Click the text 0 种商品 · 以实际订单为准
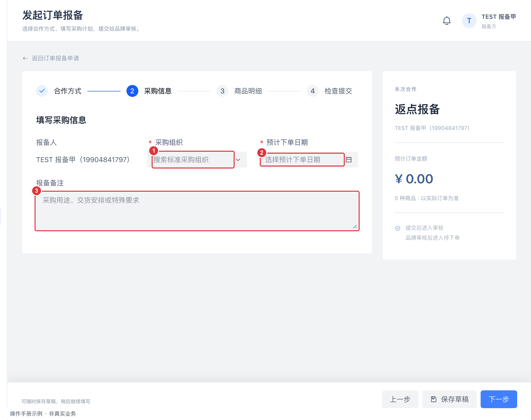The image size is (531, 420). (427, 198)
